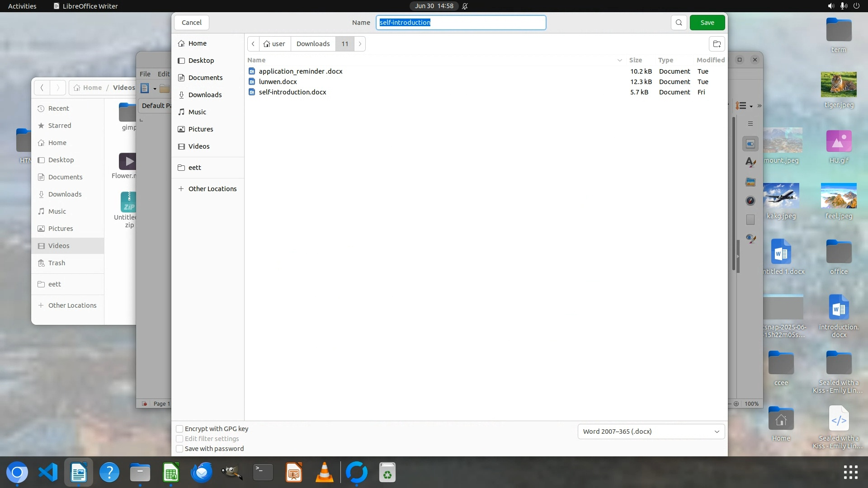
Task: Click the path back arrow
Action: 253,44
